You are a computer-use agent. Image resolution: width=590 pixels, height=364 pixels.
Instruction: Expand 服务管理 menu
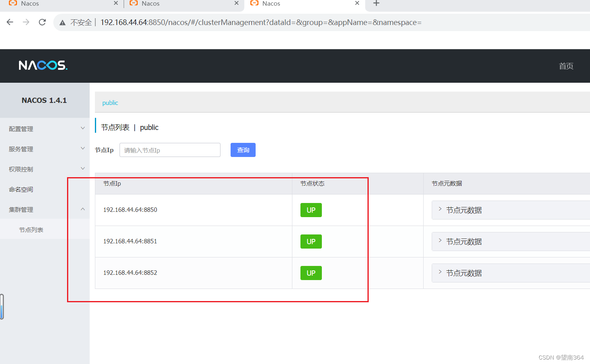(45, 149)
